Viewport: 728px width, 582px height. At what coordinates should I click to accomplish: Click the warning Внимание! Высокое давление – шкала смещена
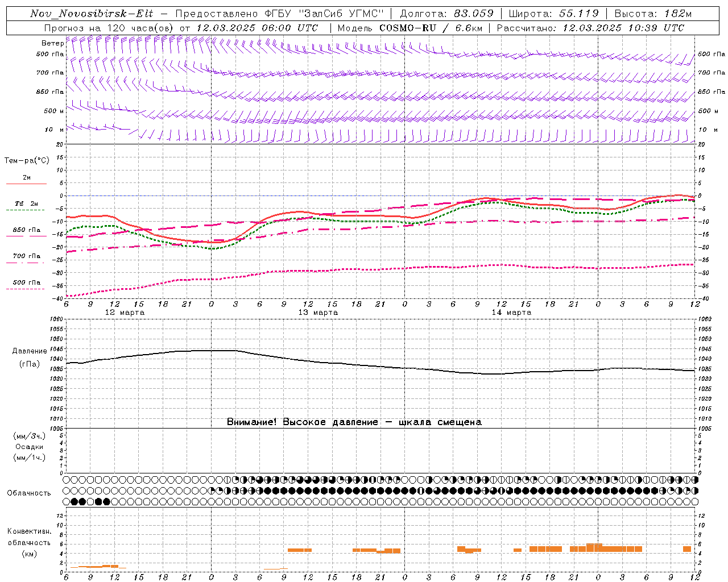click(x=354, y=422)
